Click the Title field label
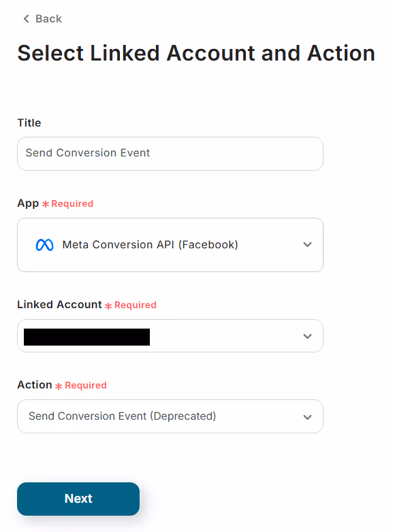Viewport: 393px width, 532px height. pyautogui.click(x=29, y=122)
